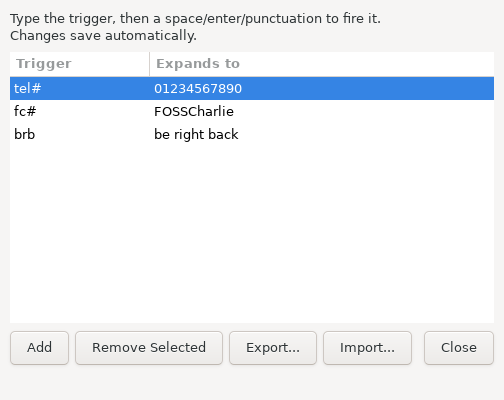504x400 pixels.
Task: Select the tel# trigger row
Action: click(x=252, y=88)
